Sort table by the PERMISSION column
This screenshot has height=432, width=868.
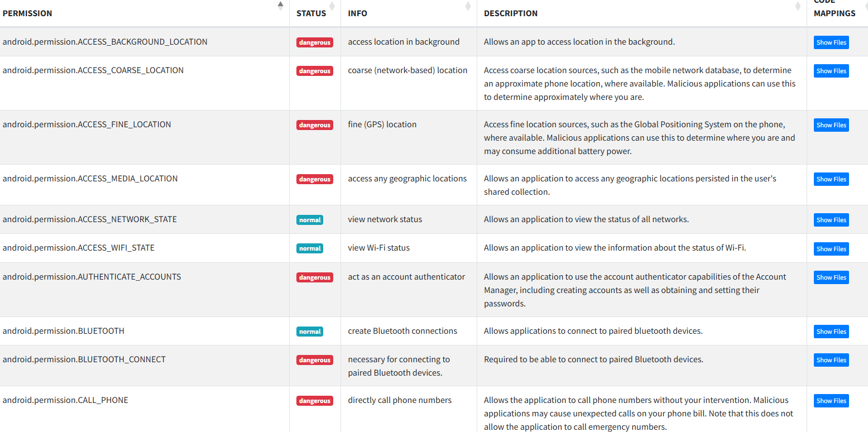tap(144, 13)
